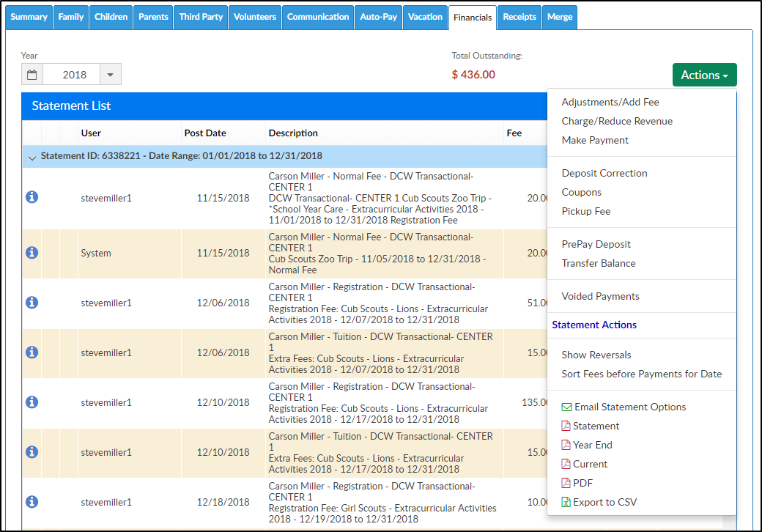Click the Year End PDF icon

coord(566,446)
